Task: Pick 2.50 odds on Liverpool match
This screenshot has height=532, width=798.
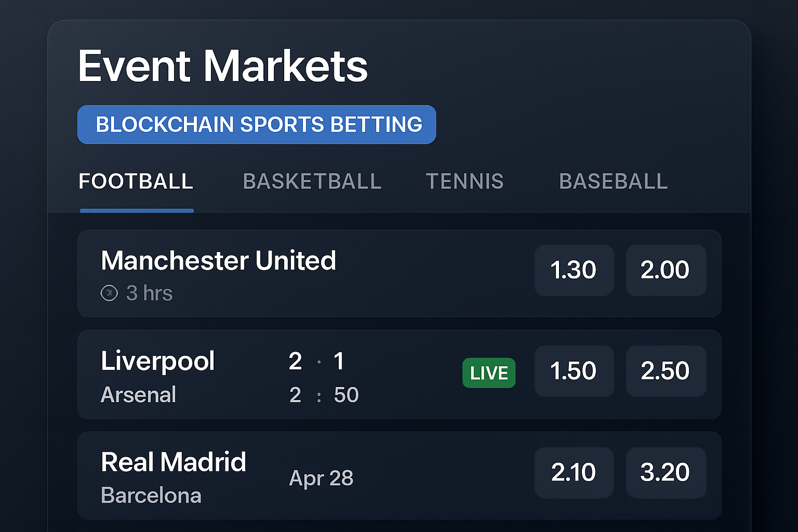Action: click(x=666, y=370)
